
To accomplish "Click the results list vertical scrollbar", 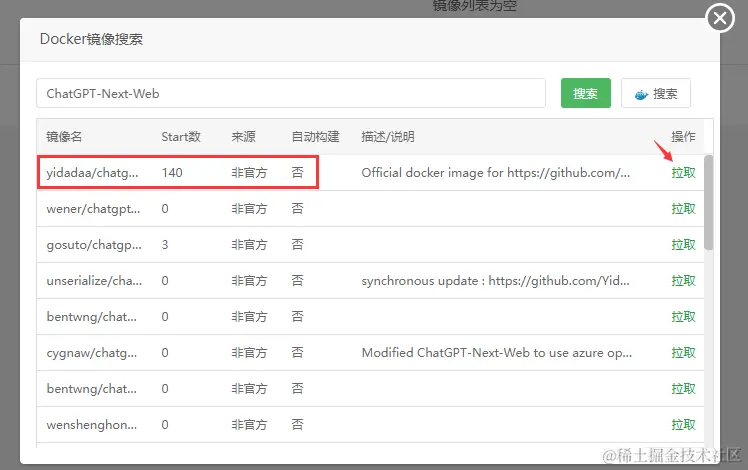I will [708, 202].
